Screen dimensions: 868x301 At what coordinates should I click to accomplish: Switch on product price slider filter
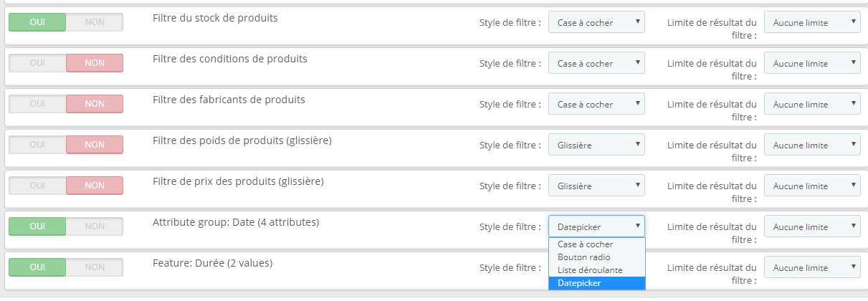pyautogui.click(x=37, y=186)
